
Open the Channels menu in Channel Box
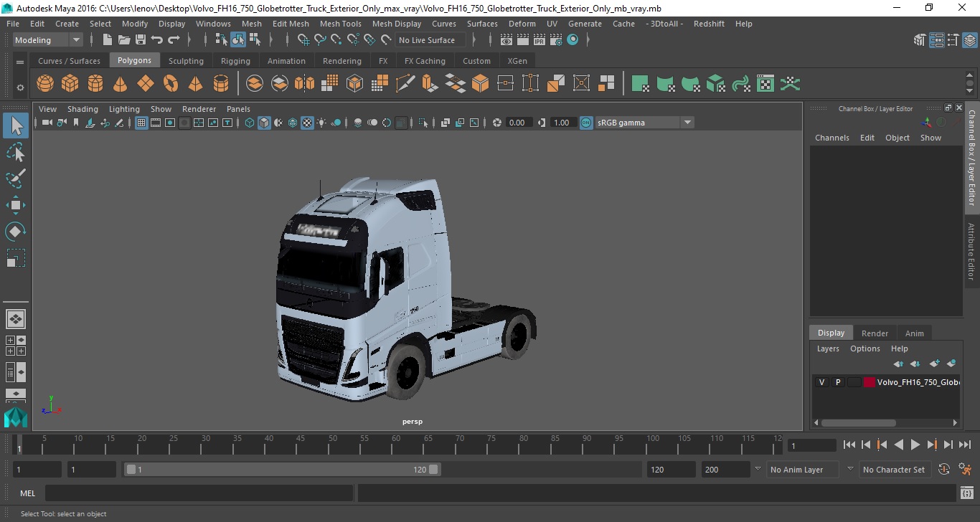831,138
